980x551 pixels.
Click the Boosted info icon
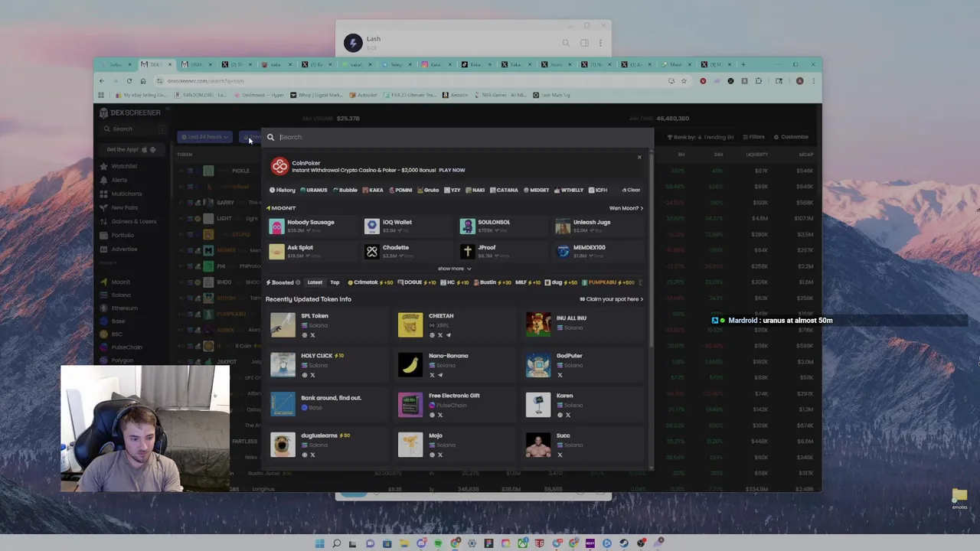click(x=298, y=282)
